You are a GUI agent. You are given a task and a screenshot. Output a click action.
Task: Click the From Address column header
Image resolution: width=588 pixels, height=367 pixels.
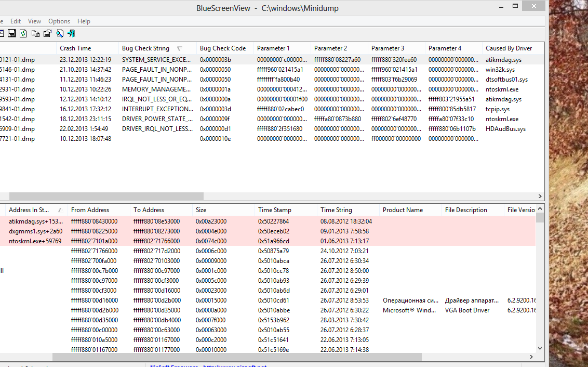click(x=99, y=210)
